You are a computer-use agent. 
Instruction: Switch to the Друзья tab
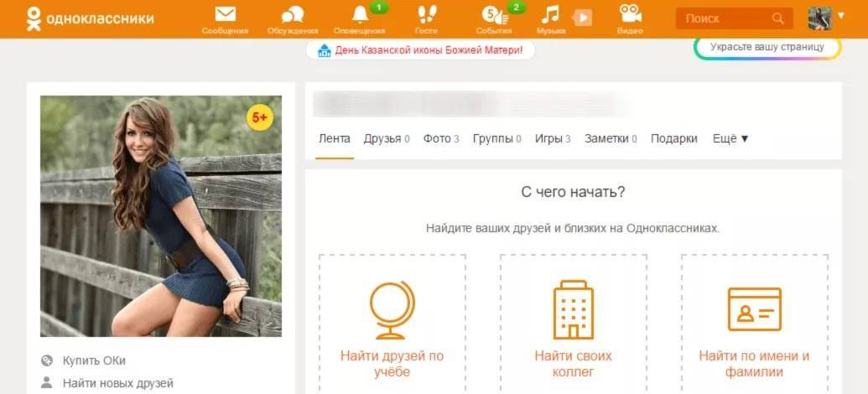387,139
